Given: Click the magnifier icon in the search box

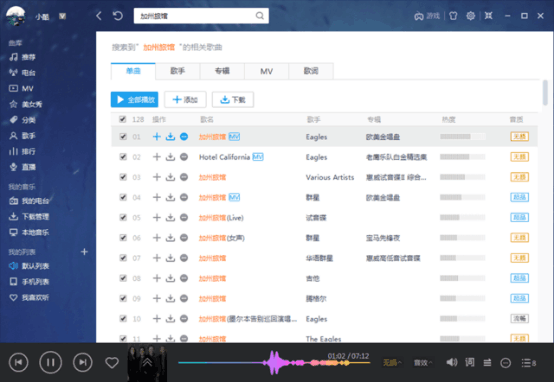Looking at the screenshot, I should pos(260,16).
